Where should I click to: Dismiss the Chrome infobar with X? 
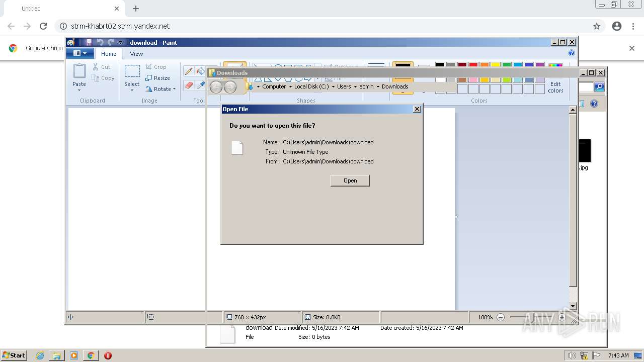click(632, 48)
